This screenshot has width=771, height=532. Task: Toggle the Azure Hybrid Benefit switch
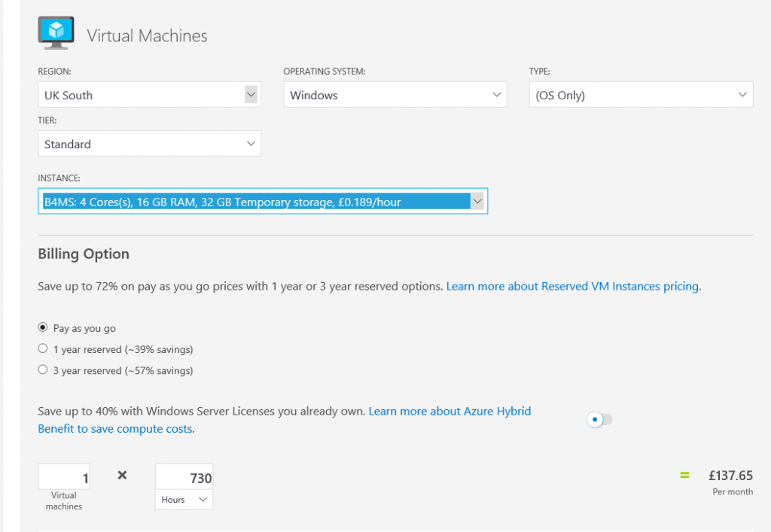point(599,420)
